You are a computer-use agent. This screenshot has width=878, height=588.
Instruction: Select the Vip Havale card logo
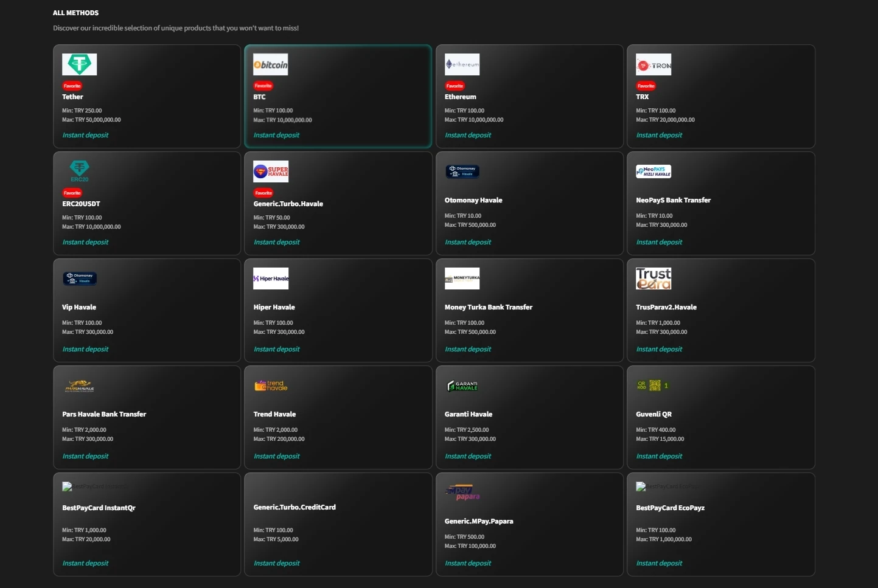[80, 278]
